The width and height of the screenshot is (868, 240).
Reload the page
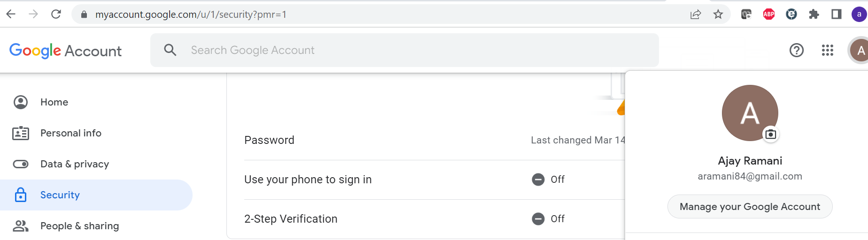coord(56,15)
